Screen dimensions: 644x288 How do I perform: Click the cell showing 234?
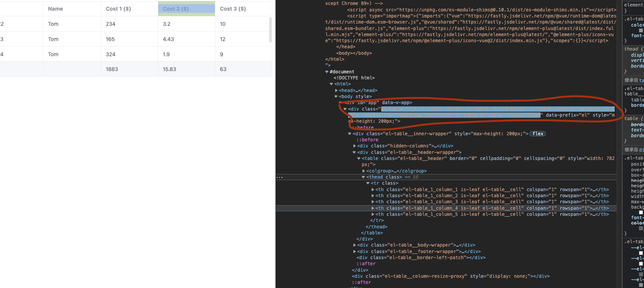click(129, 24)
